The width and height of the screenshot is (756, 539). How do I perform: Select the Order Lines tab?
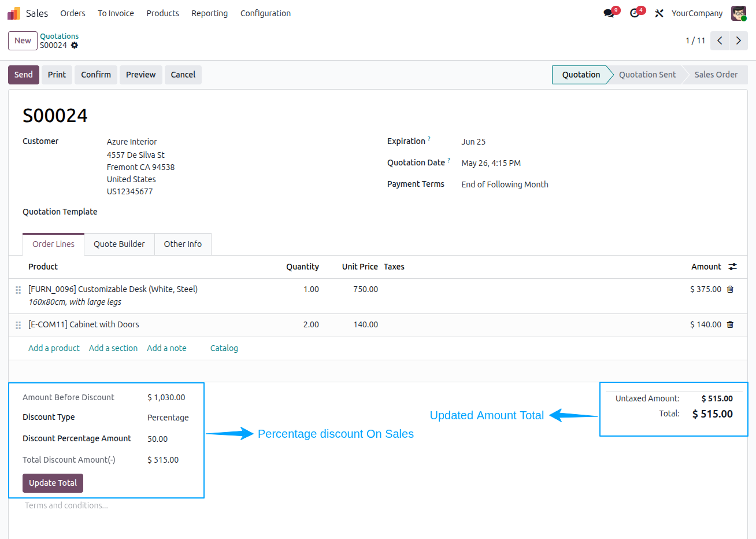(x=53, y=244)
